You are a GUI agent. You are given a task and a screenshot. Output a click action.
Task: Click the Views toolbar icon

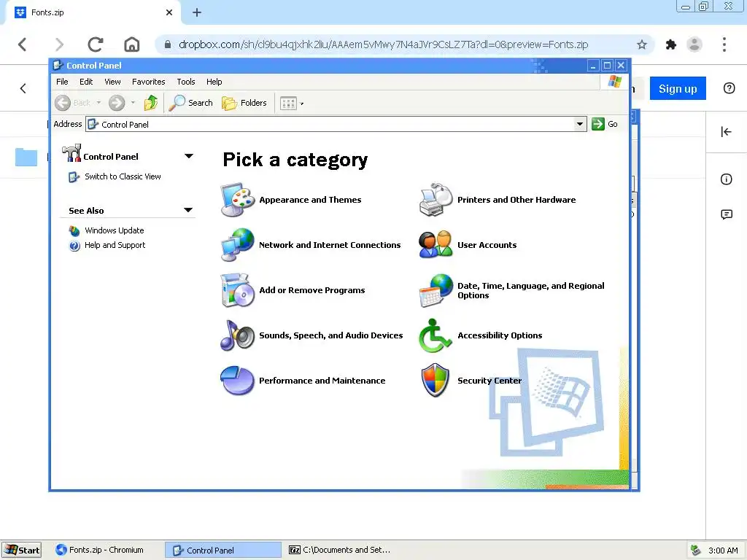click(288, 103)
